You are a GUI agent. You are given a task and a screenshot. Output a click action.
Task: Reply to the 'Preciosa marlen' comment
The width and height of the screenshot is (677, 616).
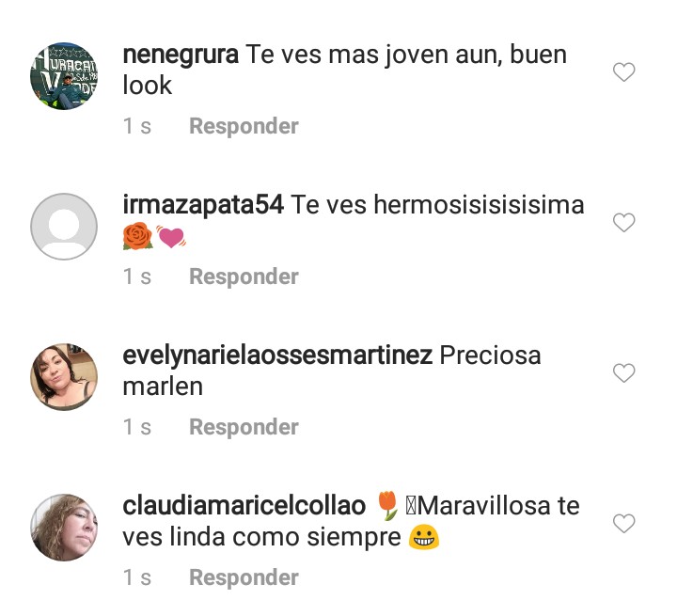tap(244, 427)
